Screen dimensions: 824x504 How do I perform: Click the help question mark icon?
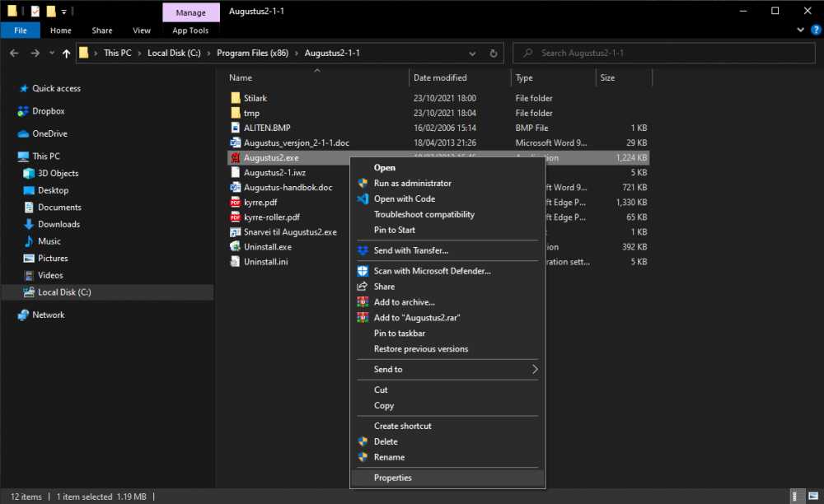click(815, 30)
